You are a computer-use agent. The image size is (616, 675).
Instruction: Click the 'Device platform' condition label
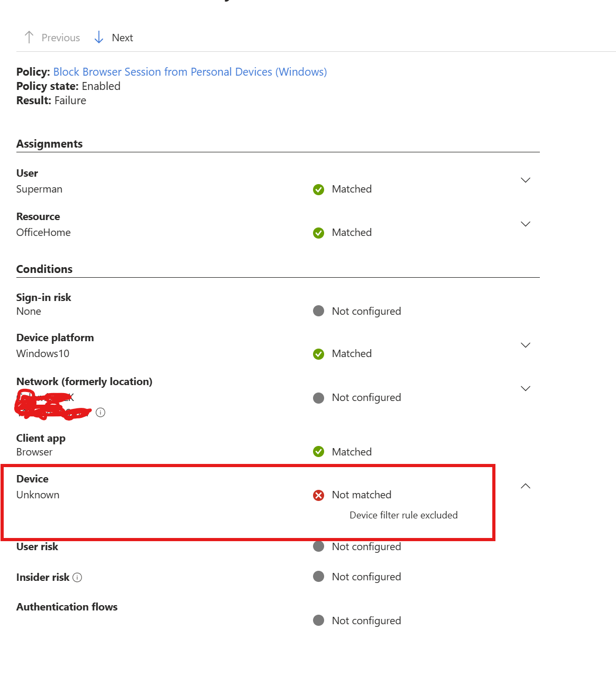pyautogui.click(x=55, y=337)
